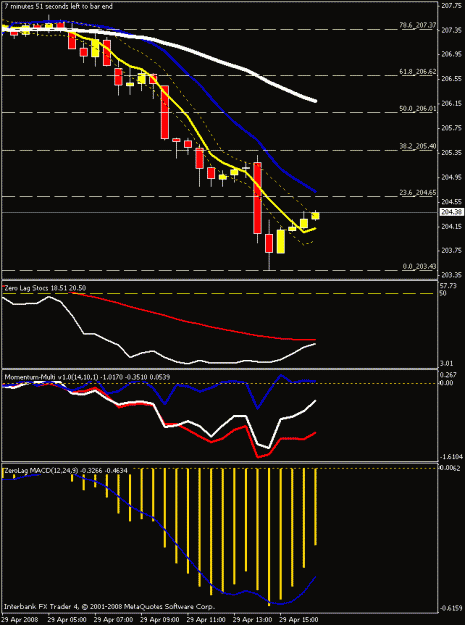Click the 57.73 stochastic scale value
Screen dimensions: 465x625
tap(449, 286)
